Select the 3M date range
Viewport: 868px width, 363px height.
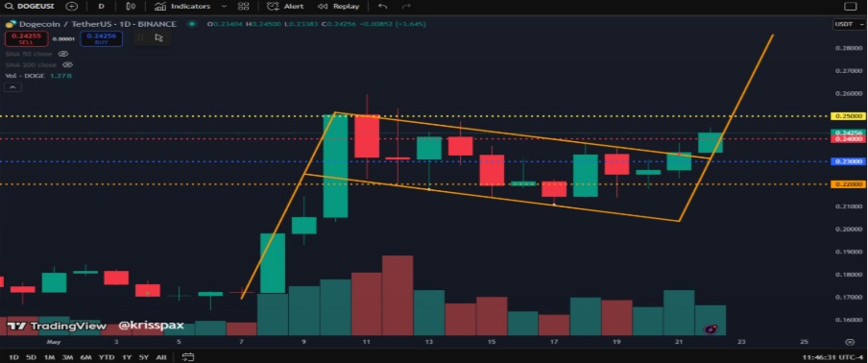tap(67, 357)
